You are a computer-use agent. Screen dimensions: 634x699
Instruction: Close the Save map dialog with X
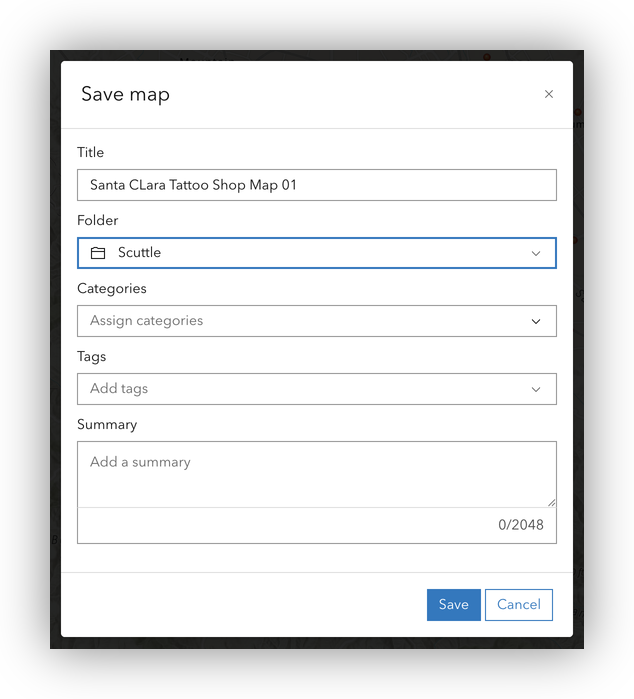[x=548, y=94]
